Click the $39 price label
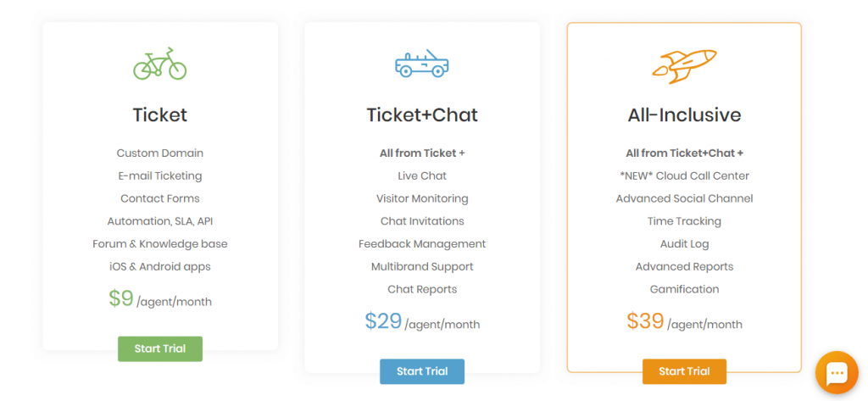Viewport: 868px width, 401px height. [x=645, y=321]
